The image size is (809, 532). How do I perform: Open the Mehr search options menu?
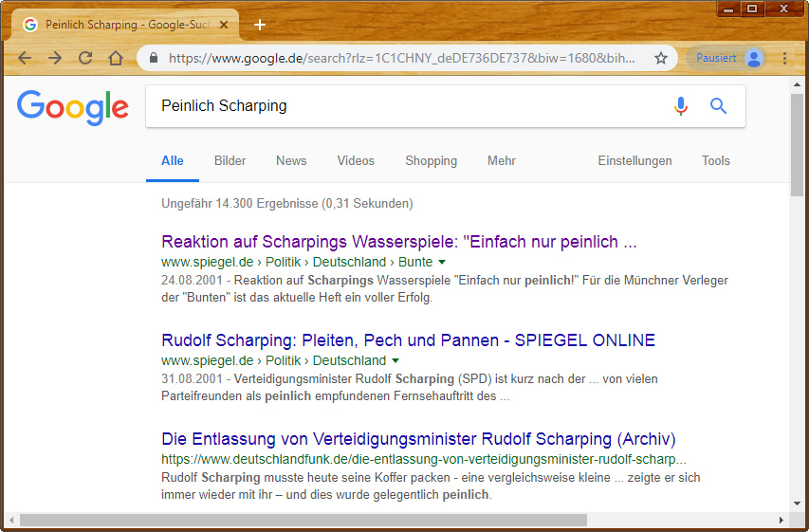click(x=501, y=160)
